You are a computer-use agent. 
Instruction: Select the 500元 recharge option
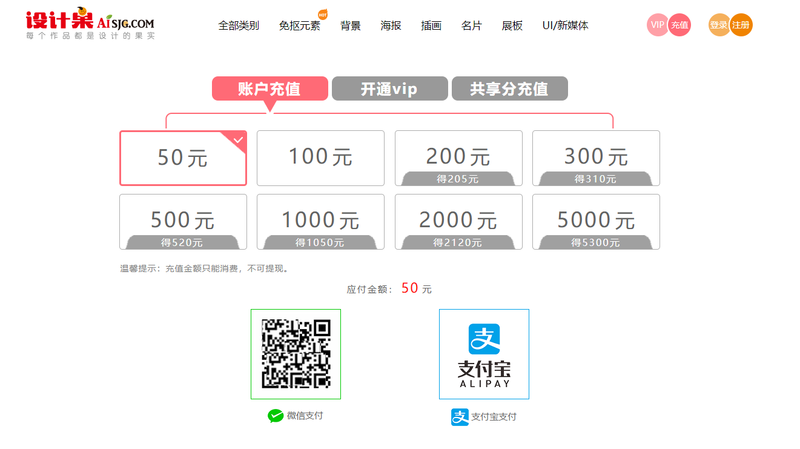click(183, 222)
